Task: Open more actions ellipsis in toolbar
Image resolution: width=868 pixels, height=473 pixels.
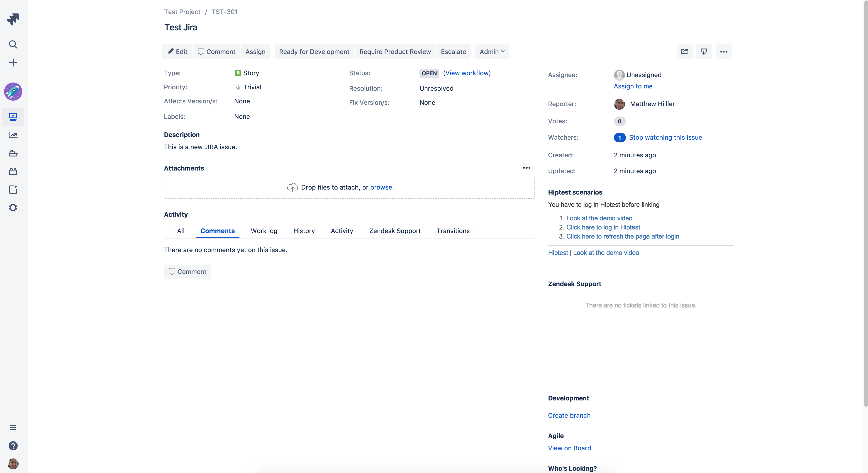Action: click(723, 51)
